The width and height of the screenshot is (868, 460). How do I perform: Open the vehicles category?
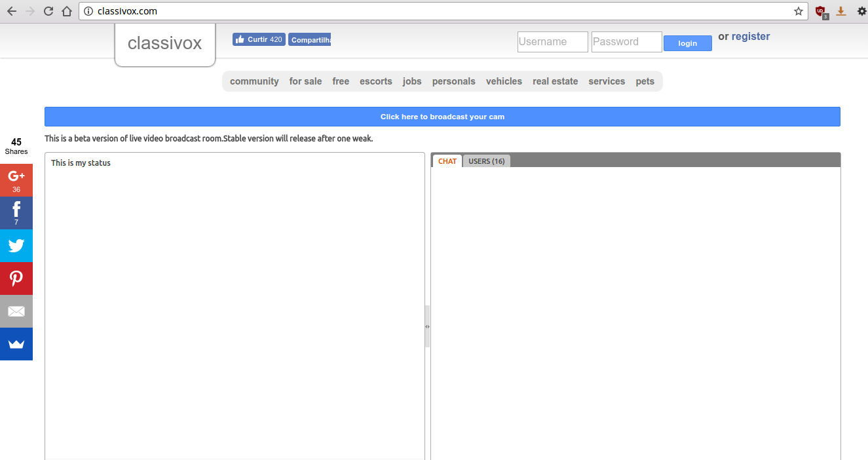(504, 81)
